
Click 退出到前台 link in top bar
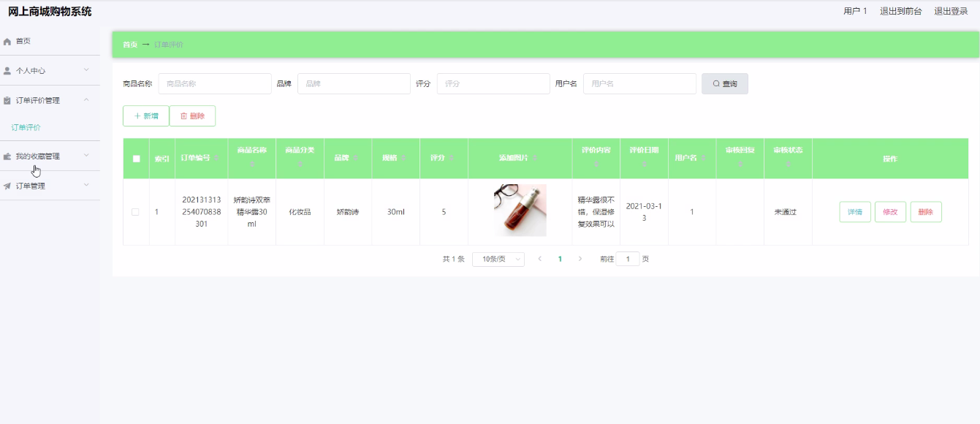point(900,11)
